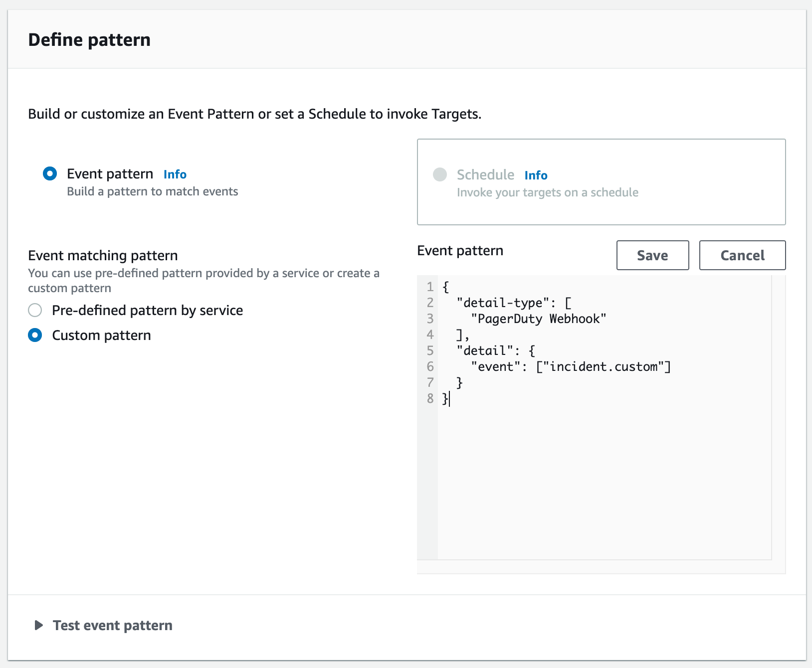Click the 'Event matching pattern' heading
The image size is (812, 668).
coord(103,255)
